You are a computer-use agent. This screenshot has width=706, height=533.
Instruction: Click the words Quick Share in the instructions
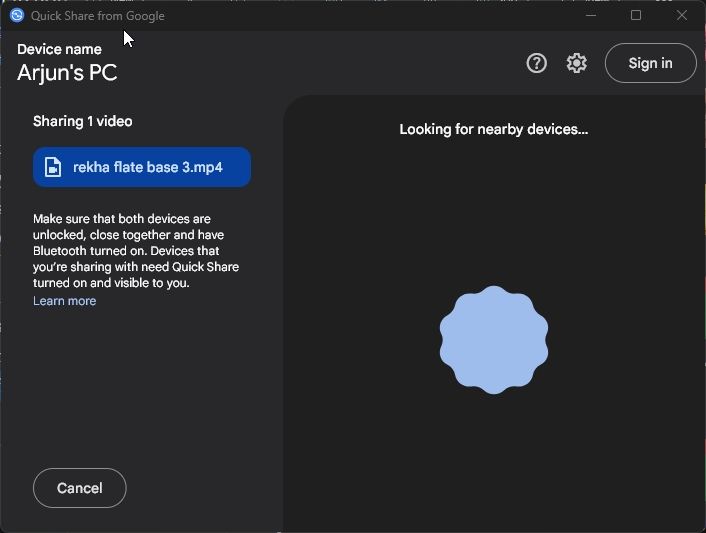click(x=205, y=267)
